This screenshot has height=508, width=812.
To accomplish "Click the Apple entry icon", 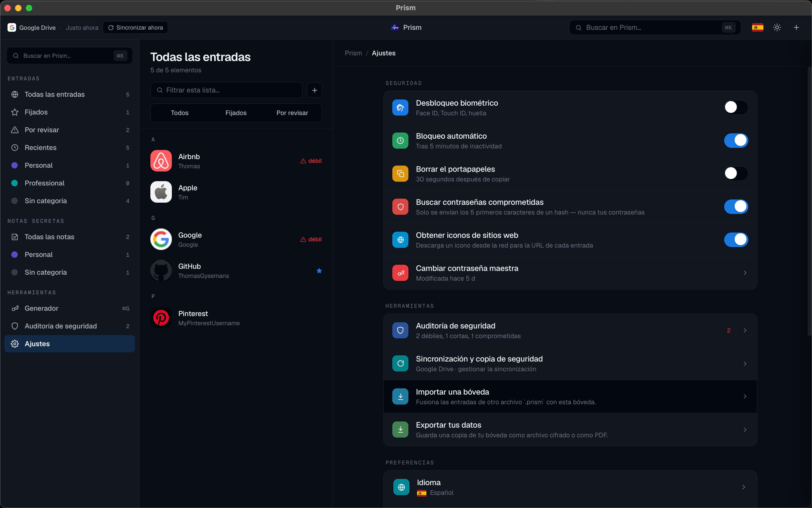I will point(161,192).
